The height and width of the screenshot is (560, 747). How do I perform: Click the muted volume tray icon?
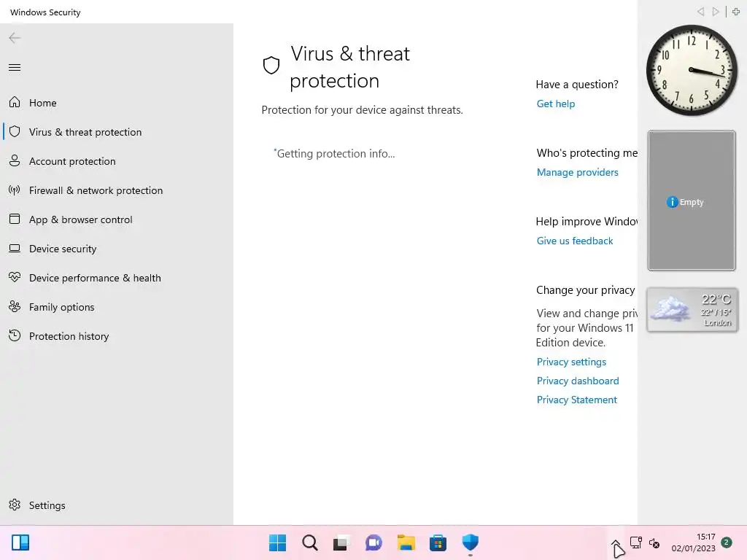click(x=654, y=542)
